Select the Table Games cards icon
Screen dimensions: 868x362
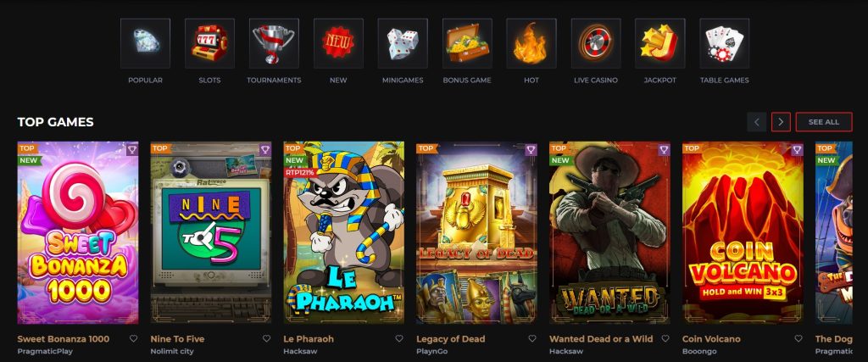point(724,44)
